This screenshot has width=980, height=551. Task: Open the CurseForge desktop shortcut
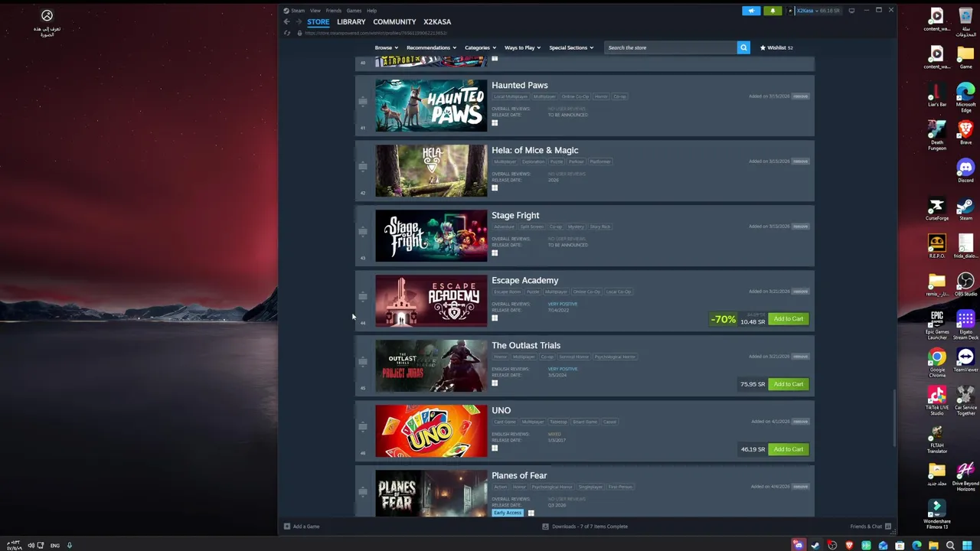(x=937, y=209)
